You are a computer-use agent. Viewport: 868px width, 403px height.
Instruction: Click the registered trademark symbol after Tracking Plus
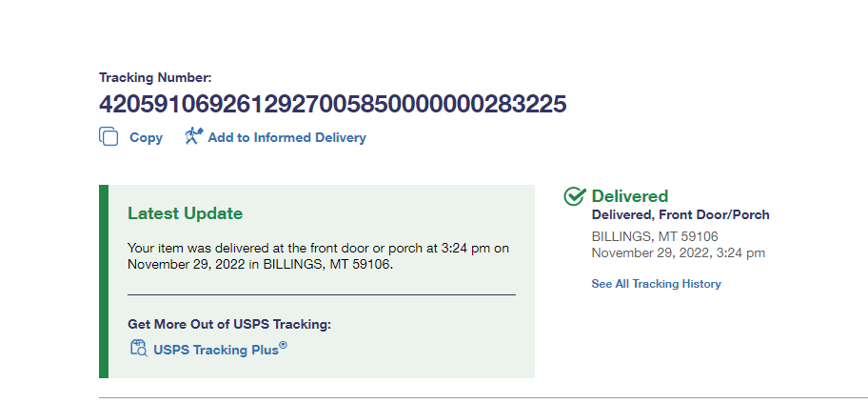point(283,346)
